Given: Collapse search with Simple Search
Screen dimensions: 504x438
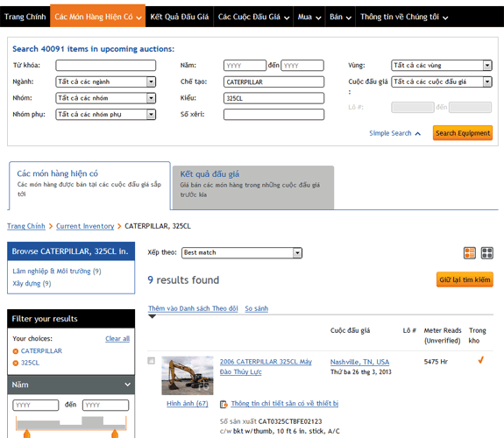Looking at the screenshot, I should (394, 133).
